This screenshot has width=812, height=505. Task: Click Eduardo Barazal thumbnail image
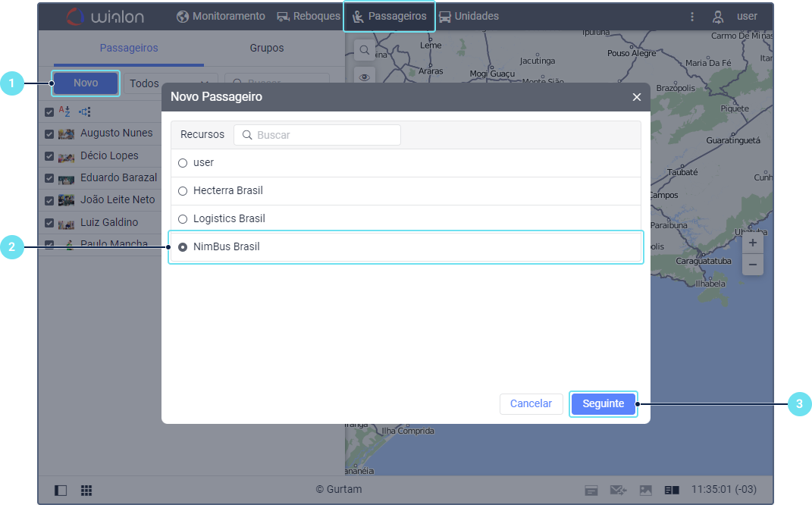(x=66, y=179)
